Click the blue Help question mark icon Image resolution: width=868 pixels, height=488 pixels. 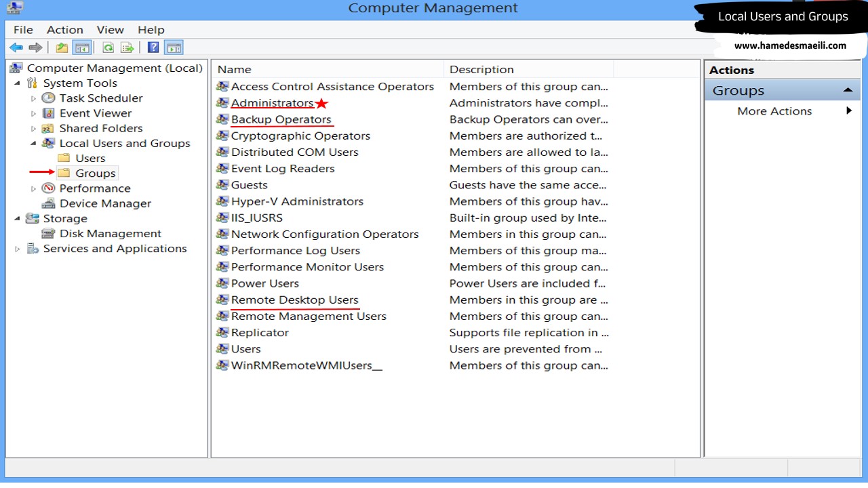coord(154,47)
